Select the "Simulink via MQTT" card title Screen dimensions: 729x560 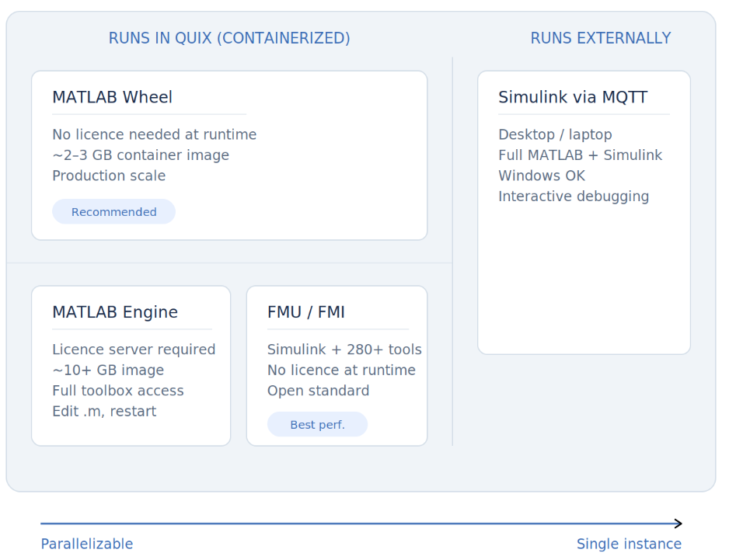tap(573, 97)
